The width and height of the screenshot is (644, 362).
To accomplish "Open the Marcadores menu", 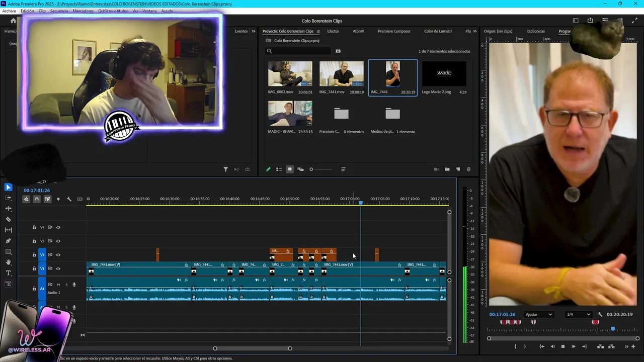I will (x=83, y=11).
